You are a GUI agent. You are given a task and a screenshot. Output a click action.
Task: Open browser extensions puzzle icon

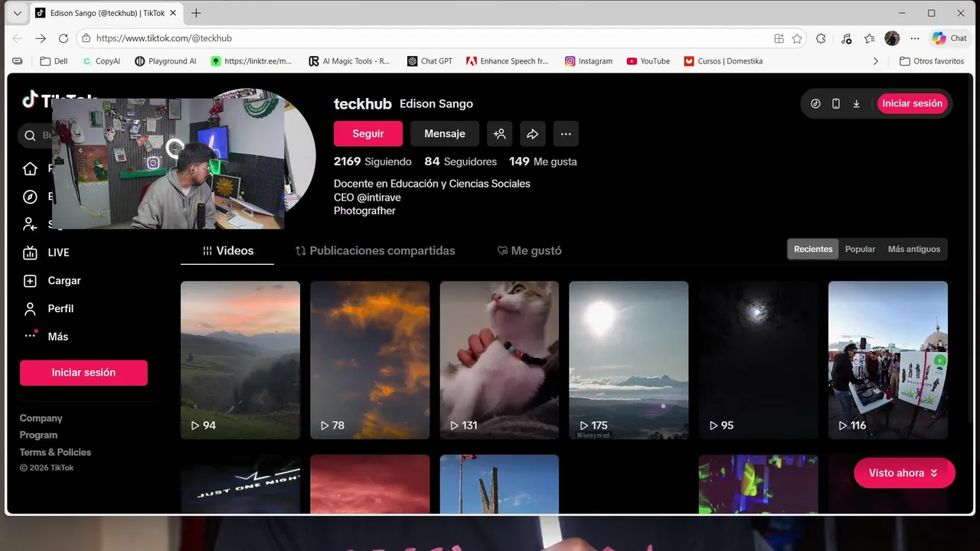821,38
